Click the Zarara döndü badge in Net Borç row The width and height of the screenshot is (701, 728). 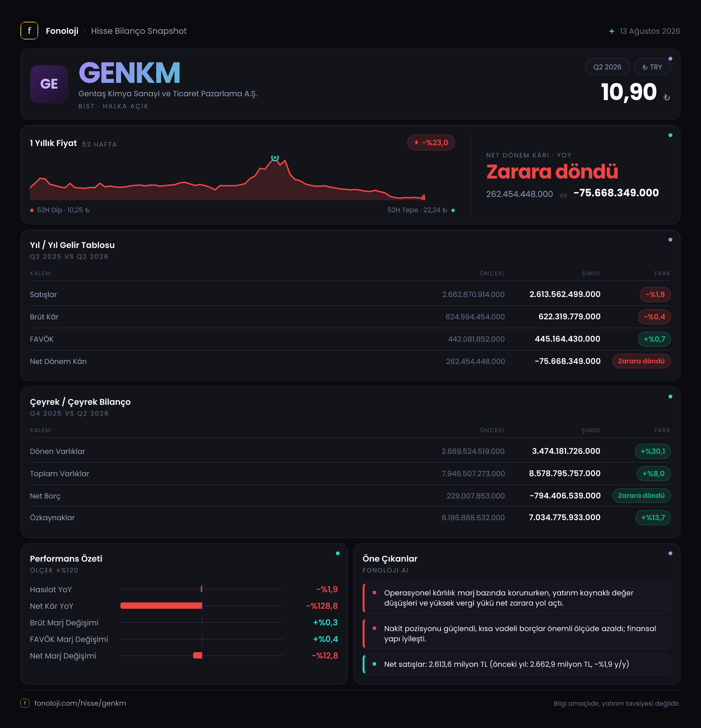(x=641, y=496)
